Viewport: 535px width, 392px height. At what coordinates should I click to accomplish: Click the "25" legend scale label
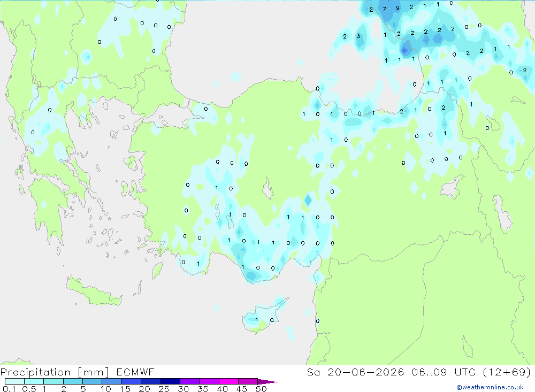tap(164, 389)
